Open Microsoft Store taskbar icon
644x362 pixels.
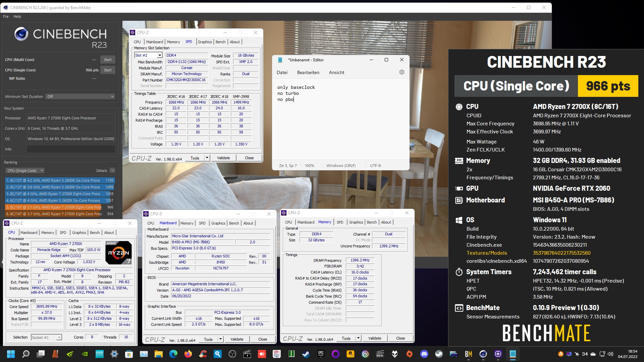pos(129,354)
